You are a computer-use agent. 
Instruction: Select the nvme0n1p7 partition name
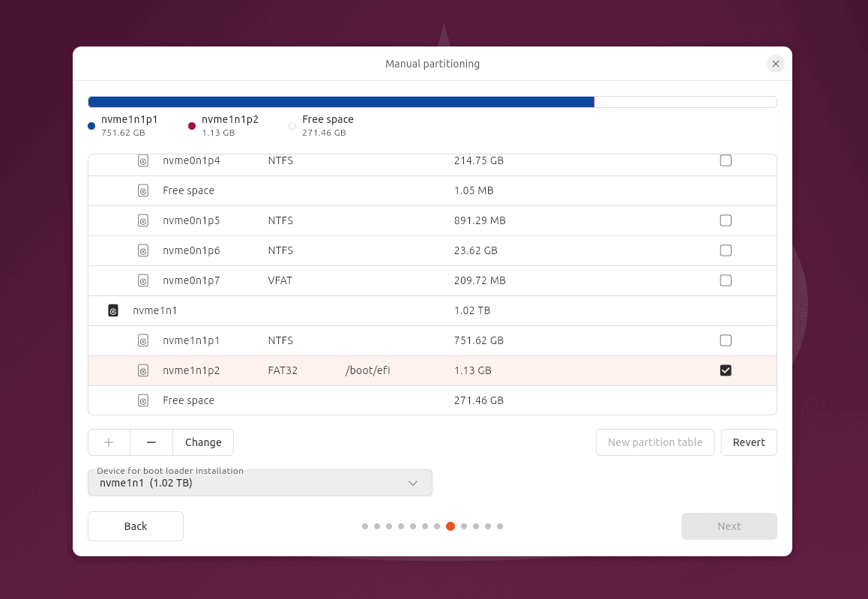[x=192, y=280]
